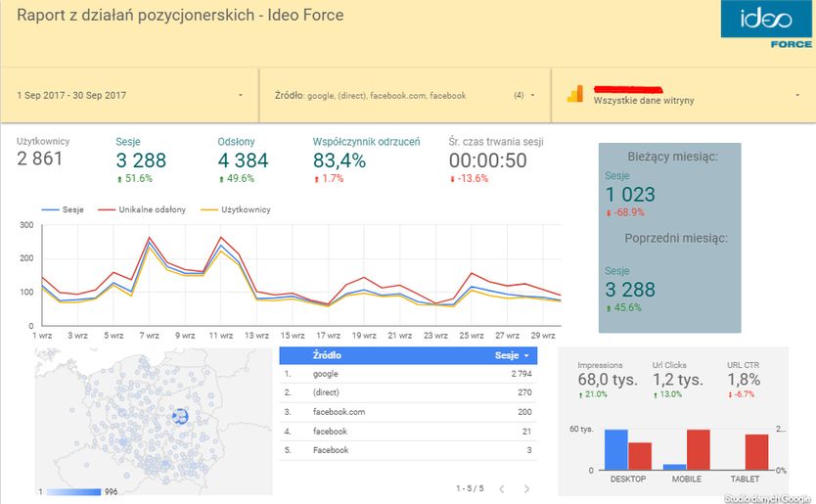Screen dimensions: 816x504
Task: Click the 25 wrz axis label
Action: point(472,336)
